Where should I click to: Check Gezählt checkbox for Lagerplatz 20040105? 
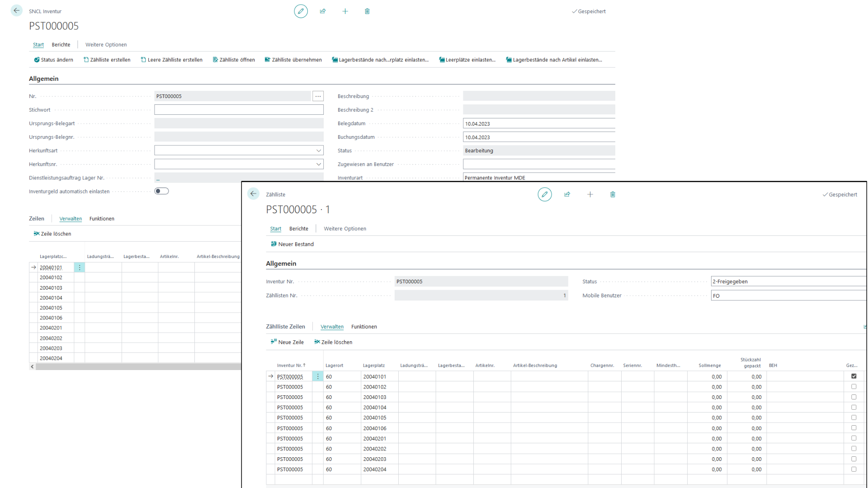(854, 418)
